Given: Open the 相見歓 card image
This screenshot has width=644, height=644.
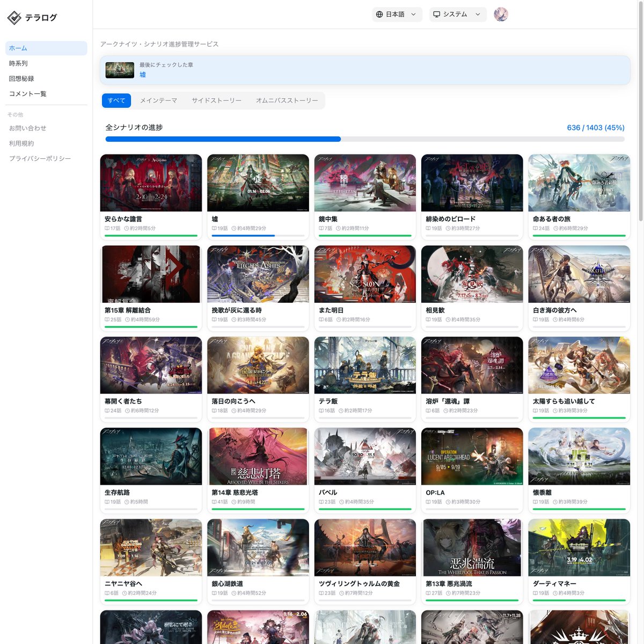Looking at the screenshot, I should click(472, 274).
